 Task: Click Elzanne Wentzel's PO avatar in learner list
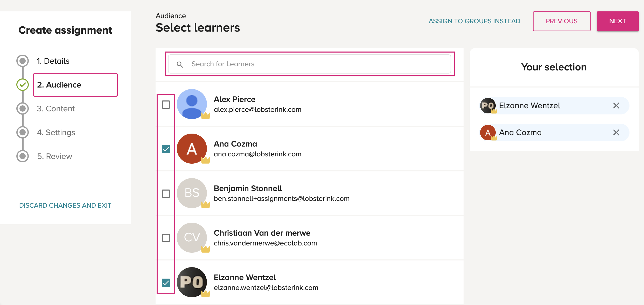(x=192, y=282)
